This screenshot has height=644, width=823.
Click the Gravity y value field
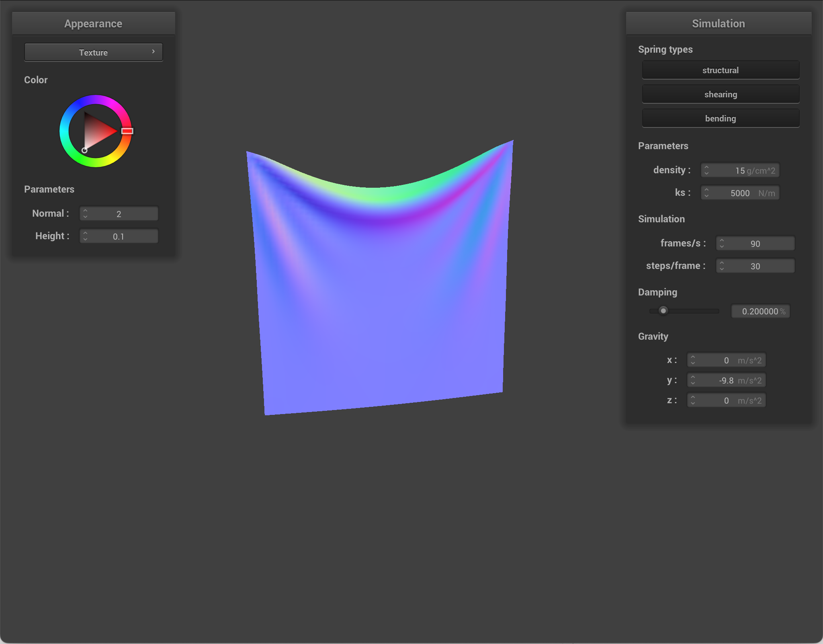pos(727,380)
